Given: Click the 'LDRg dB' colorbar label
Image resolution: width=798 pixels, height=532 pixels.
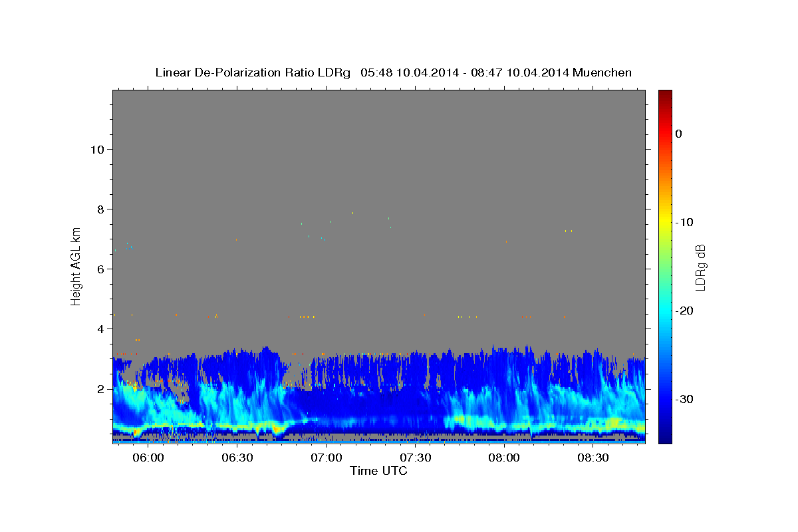Looking at the screenshot, I should 700,267.
